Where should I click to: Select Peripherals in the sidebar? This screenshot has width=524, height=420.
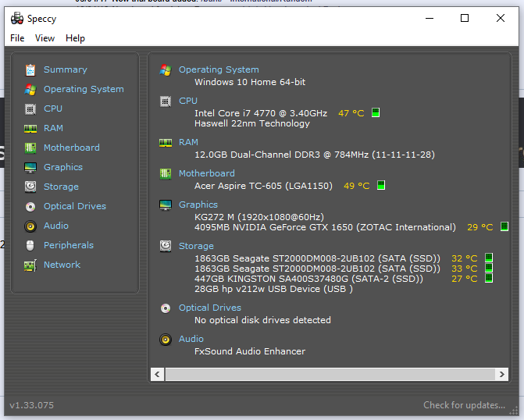(x=69, y=245)
